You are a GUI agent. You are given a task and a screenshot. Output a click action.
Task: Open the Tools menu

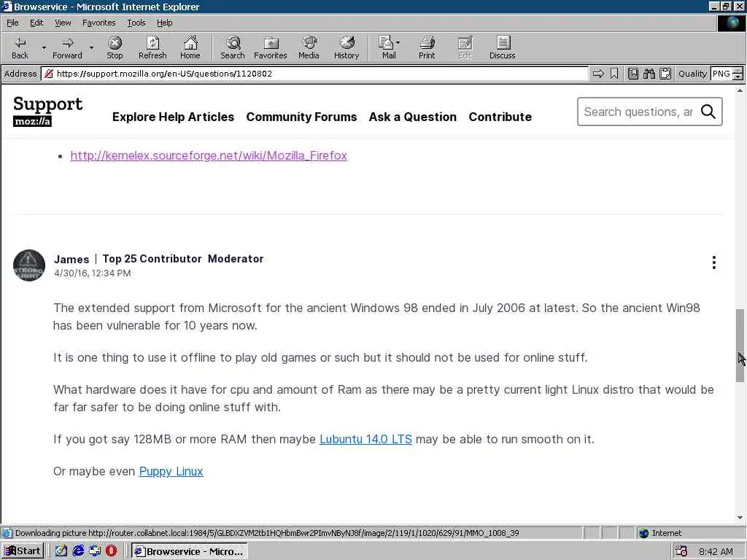tap(136, 23)
